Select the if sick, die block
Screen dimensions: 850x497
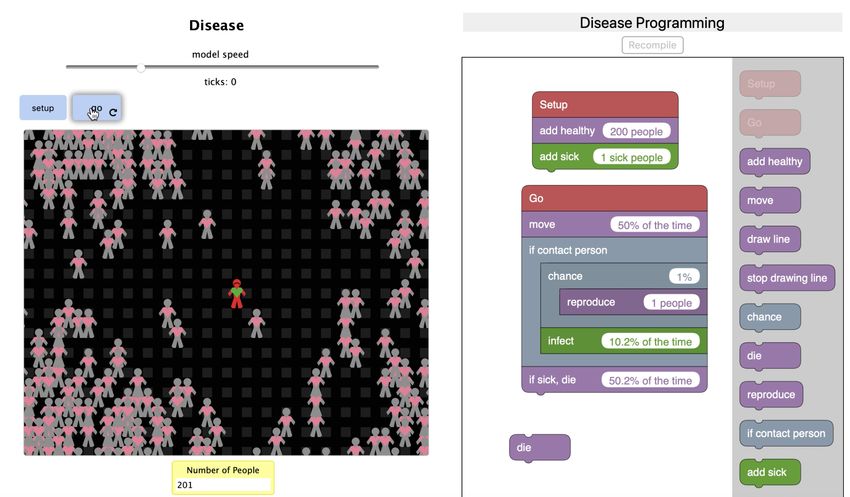click(x=614, y=380)
